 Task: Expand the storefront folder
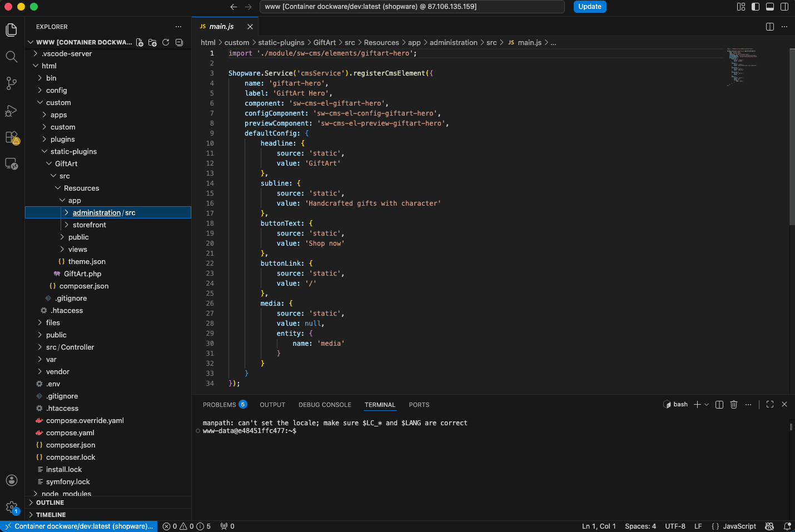coord(108,225)
